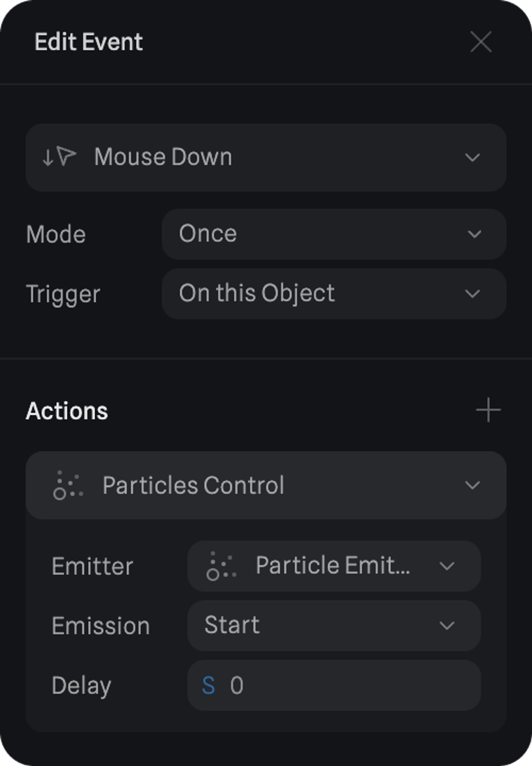Expand the Particles Control action dropdown

(x=266, y=485)
